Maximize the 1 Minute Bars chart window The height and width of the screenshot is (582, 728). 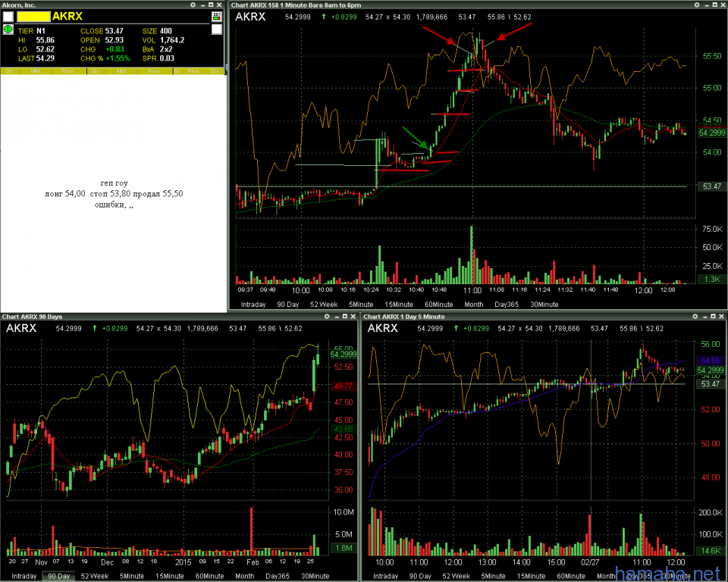714,5
